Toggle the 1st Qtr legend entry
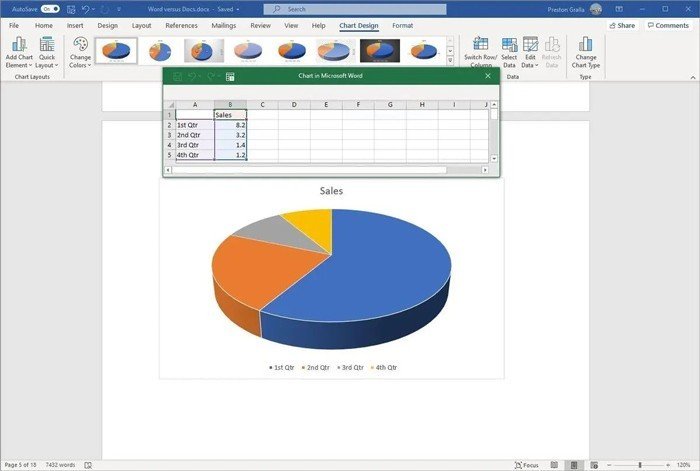 (x=282, y=367)
